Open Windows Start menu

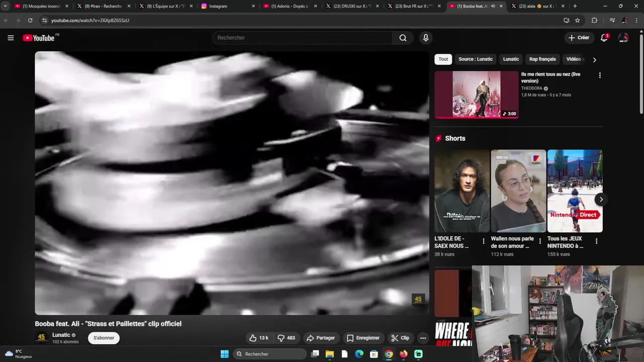pos(224,354)
